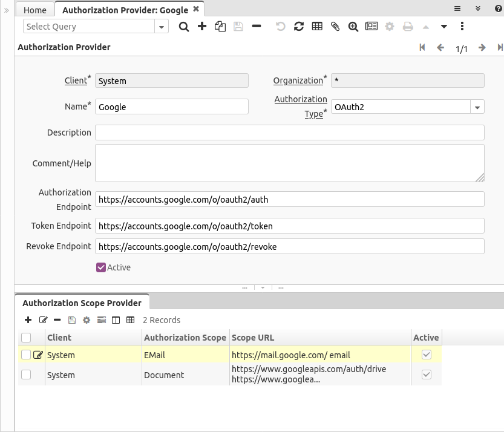Open attachments with the paperclip icon
Screen dimensions: 504x432
[x=335, y=27]
